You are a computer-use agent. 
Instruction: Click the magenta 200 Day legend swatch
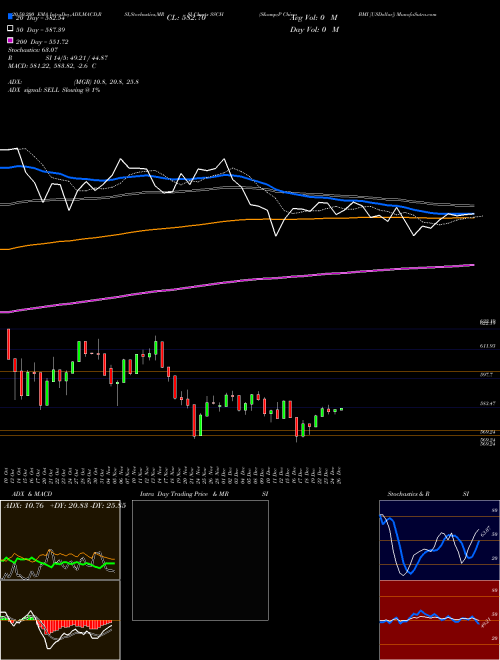(10, 41)
